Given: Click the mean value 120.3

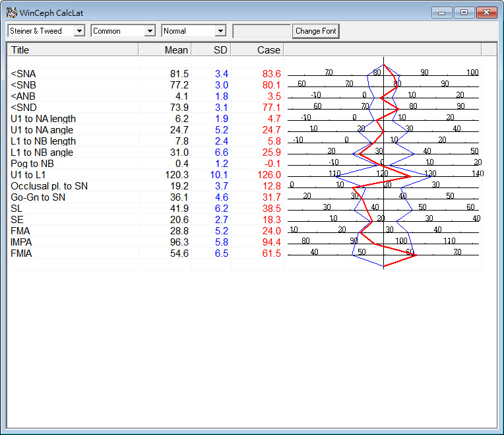Looking at the screenshot, I should 177,175.
